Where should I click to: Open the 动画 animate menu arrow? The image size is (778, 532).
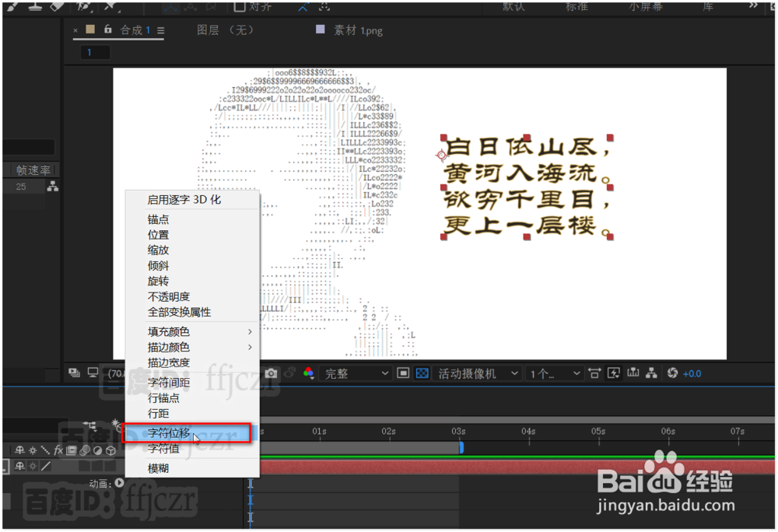(120, 482)
